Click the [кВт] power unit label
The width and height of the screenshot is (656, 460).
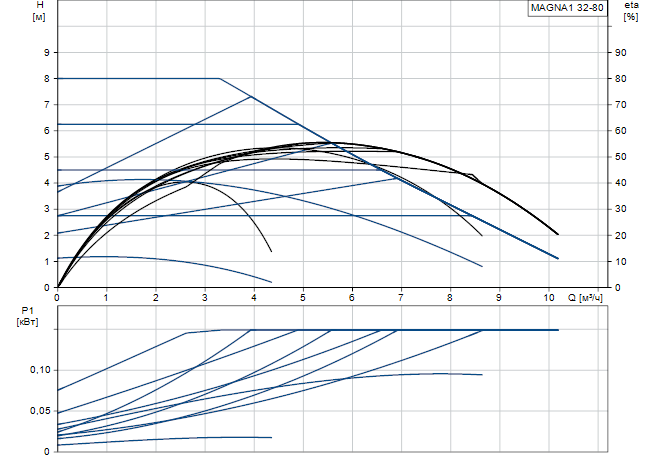point(28,322)
